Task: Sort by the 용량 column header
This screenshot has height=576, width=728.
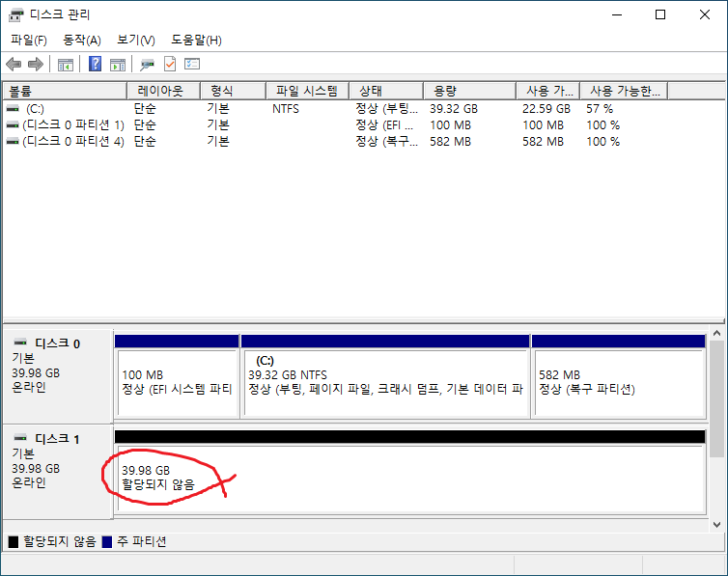Action: [x=470, y=91]
